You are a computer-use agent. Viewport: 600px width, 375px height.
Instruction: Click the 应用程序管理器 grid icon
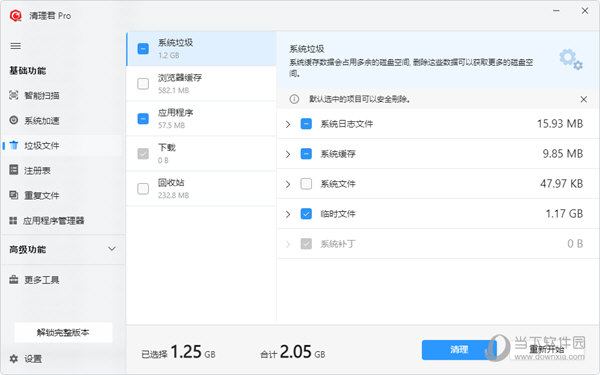tap(13, 220)
